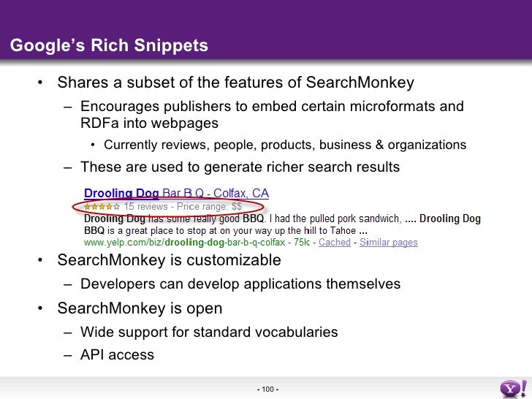Viewport: 532px width, 399px height.
Task: Click the Yahoo logo icon
Action: coord(513,389)
